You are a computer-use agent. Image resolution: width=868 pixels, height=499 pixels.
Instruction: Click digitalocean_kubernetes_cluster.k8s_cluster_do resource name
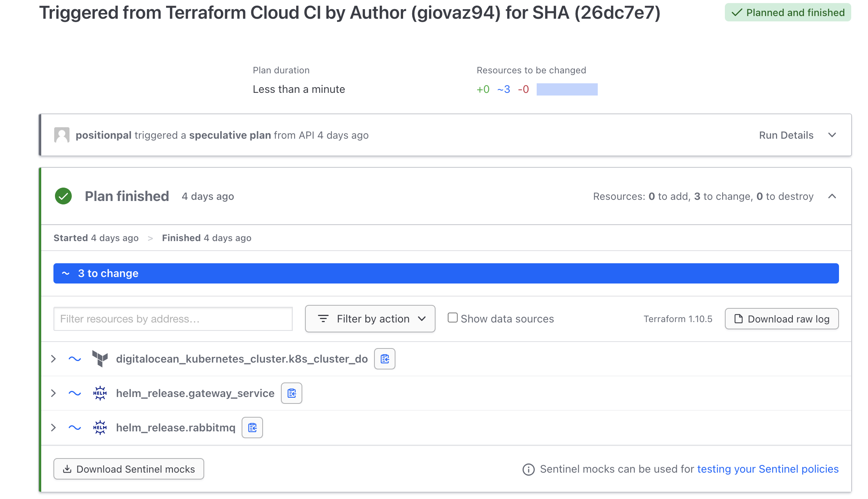242,359
